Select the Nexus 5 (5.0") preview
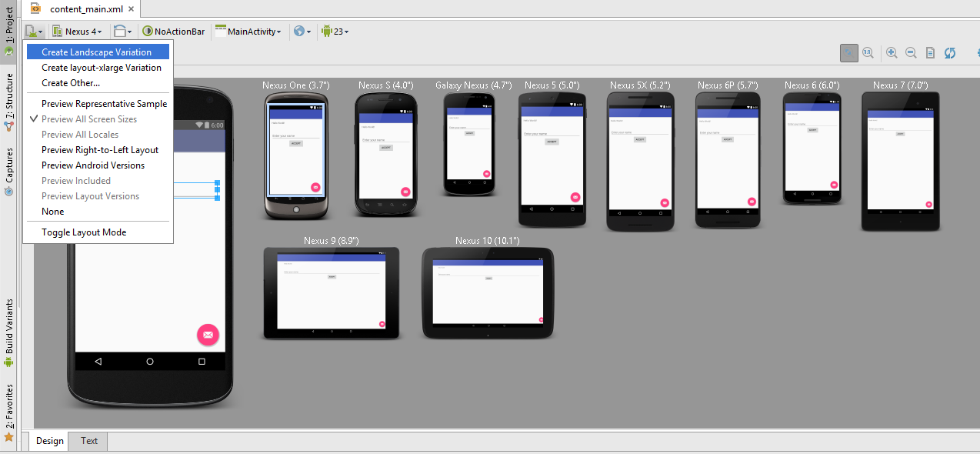 pyautogui.click(x=552, y=160)
